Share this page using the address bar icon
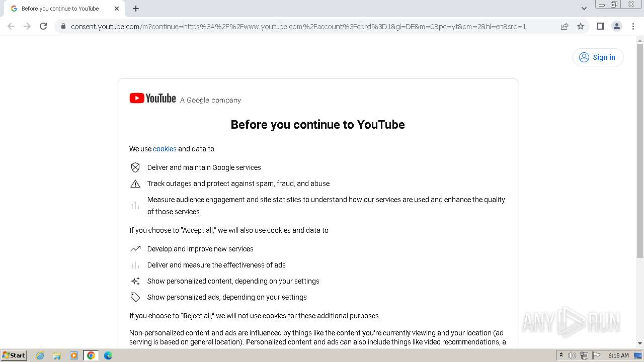Screen dimensions: 644x362 coord(565,26)
